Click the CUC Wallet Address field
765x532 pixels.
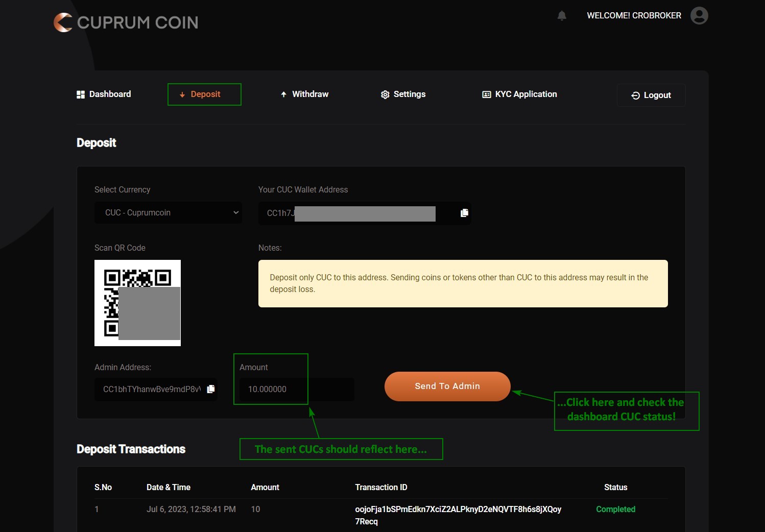pos(357,213)
